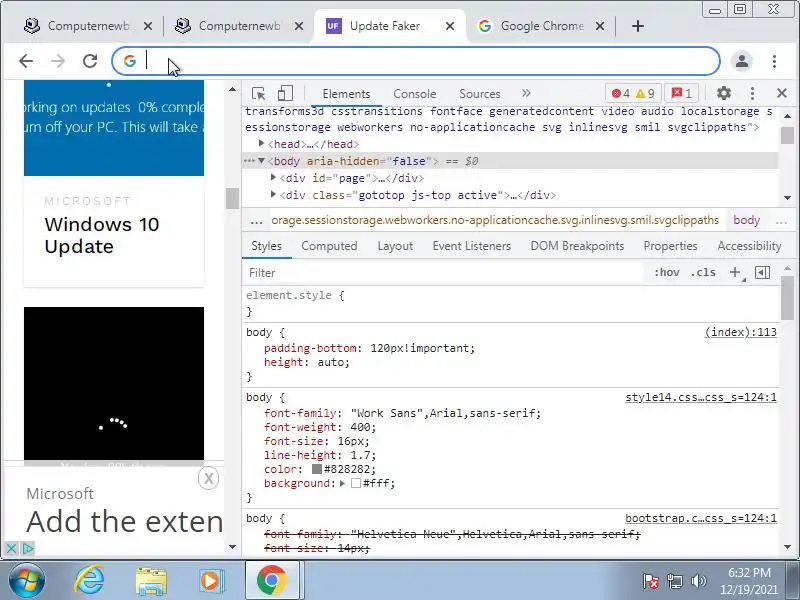This screenshot has width=800, height=600.
Task: Click the volume speaker tray icon
Action: click(x=698, y=581)
